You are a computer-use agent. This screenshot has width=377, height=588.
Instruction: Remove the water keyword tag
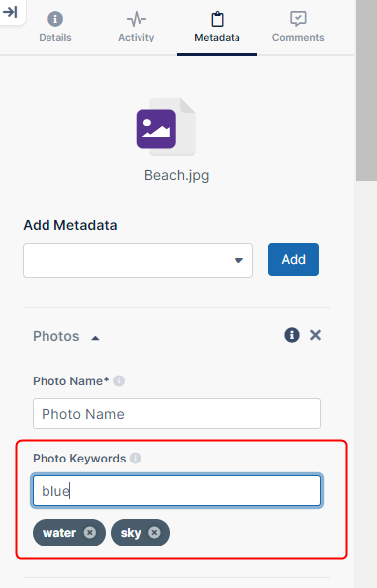pos(90,532)
